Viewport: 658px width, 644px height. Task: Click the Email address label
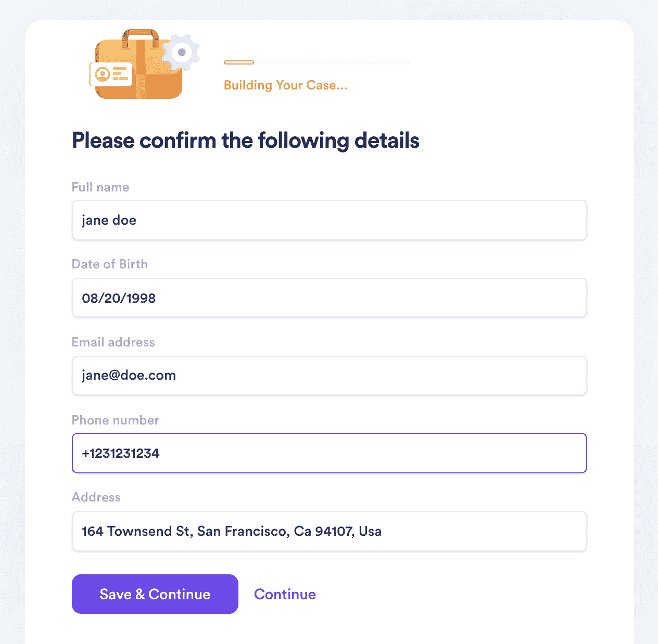pyautogui.click(x=113, y=342)
